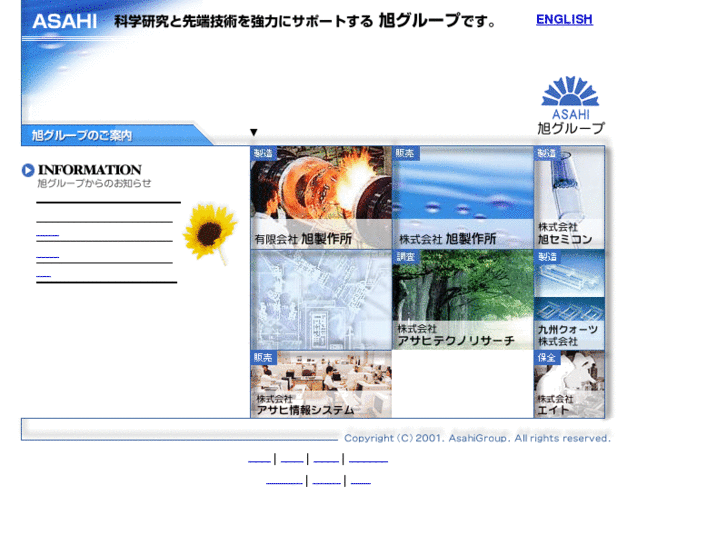Click the INFORMATION heading
727x545 pixels.
pos(89,170)
